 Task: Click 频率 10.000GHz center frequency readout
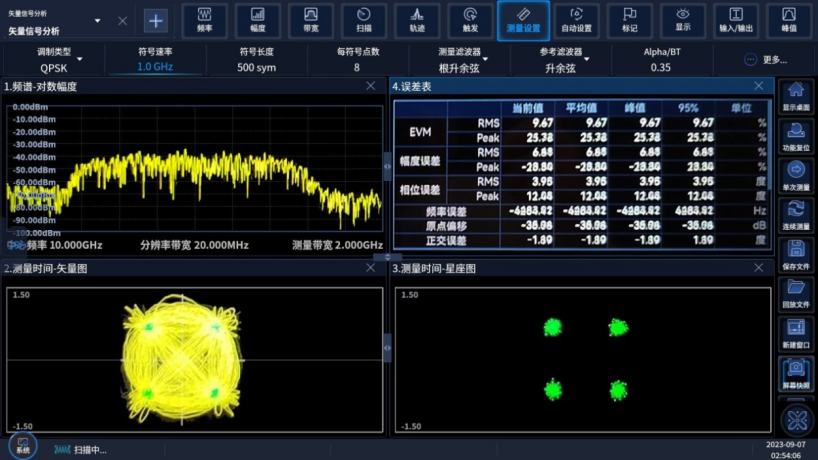click(x=64, y=245)
